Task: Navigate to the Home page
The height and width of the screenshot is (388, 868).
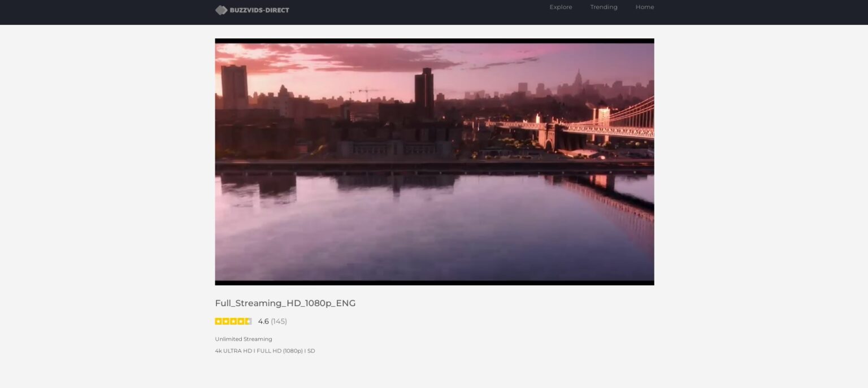Action: tap(645, 7)
